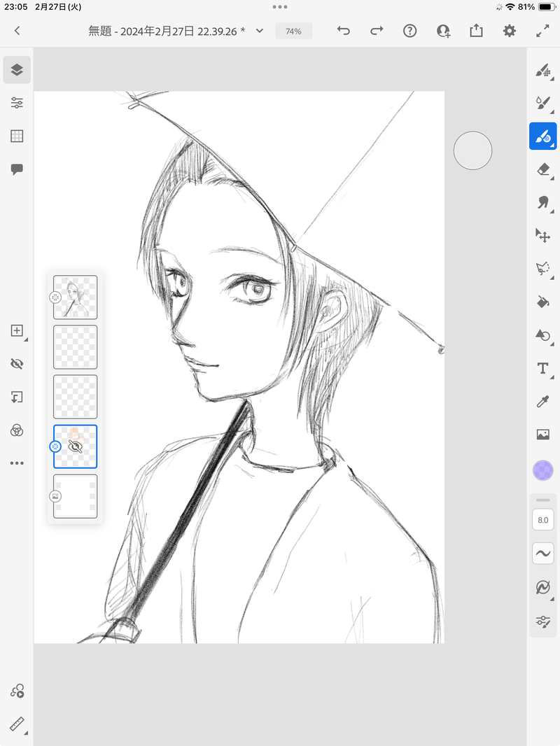Open the purple color chip
Image resolution: width=560 pixels, height=746 pixels.
click(x=543, y=470)
